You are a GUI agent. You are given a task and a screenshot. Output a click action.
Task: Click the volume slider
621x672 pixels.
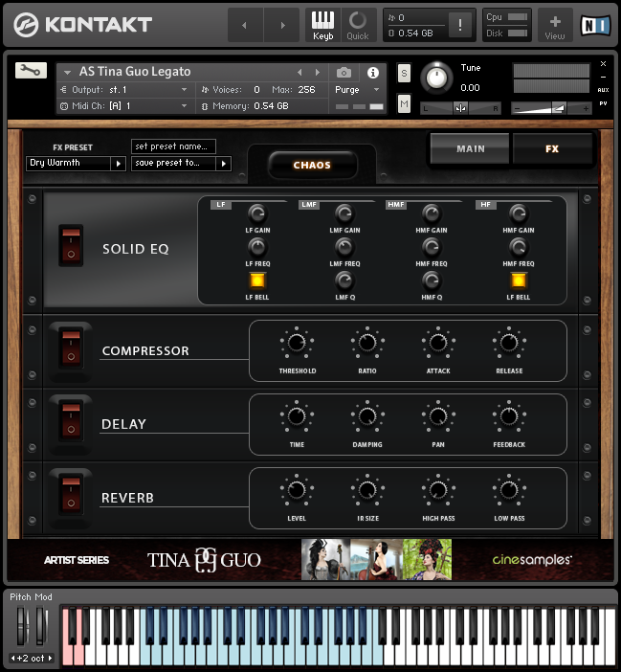tap(551, 108)
